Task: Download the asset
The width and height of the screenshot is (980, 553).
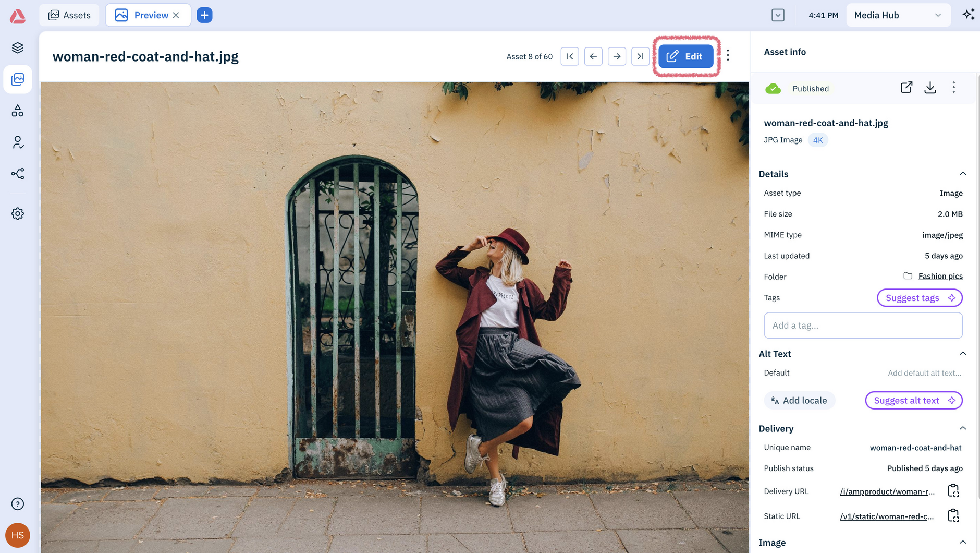Action: click(930, 88)
